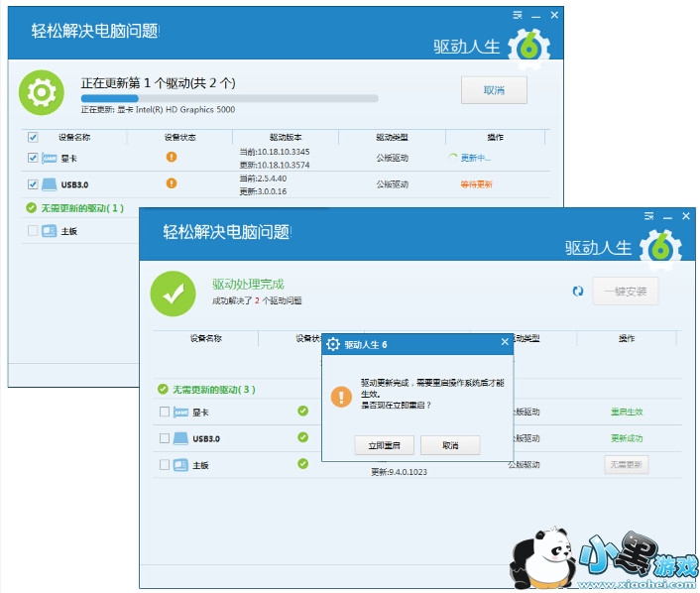Click 驱动类型 column header in back window
This screenshot has width=700, height=593.
coord(392,137)
